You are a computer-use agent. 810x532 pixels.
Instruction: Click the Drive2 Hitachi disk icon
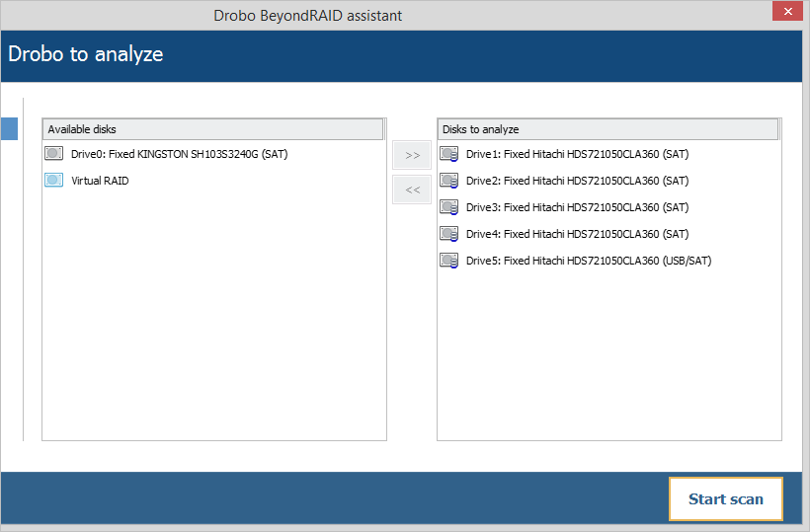coord(448,181)
